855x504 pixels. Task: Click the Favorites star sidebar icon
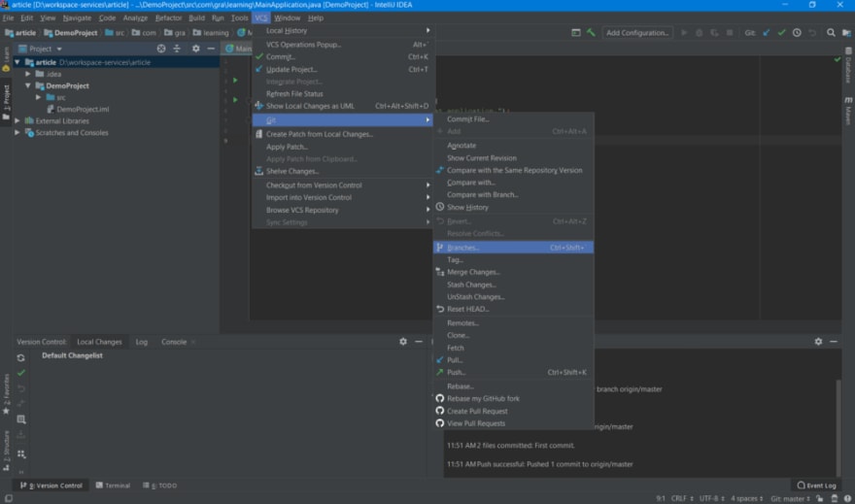(x=6, y=411)
